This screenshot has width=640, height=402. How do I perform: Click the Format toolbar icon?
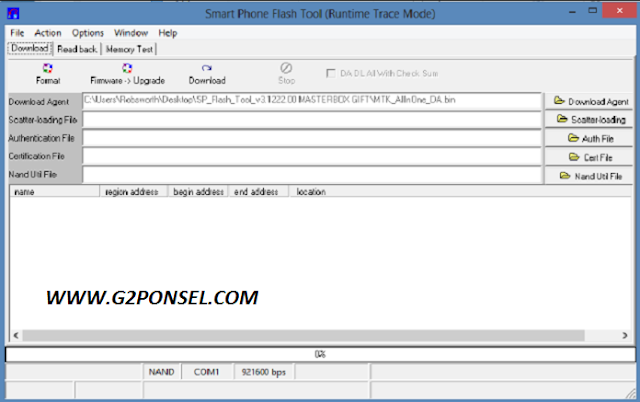[x=48, y=68]
